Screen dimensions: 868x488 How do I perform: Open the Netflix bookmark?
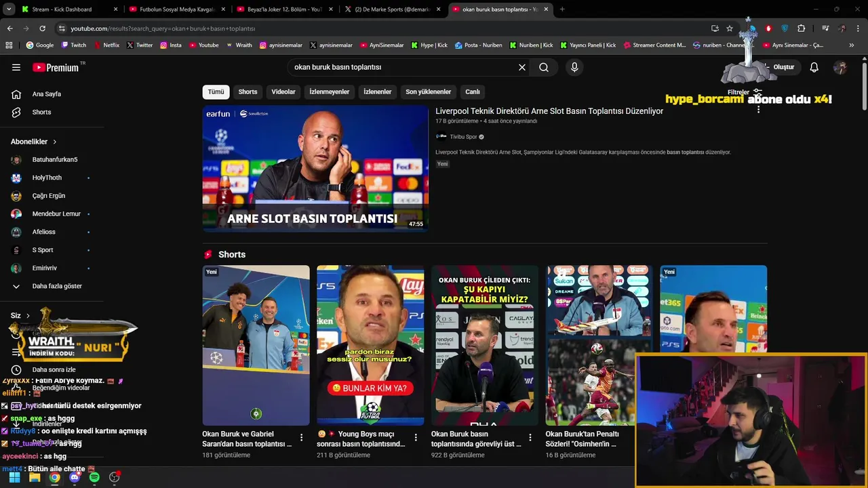(x=106, y=45)
